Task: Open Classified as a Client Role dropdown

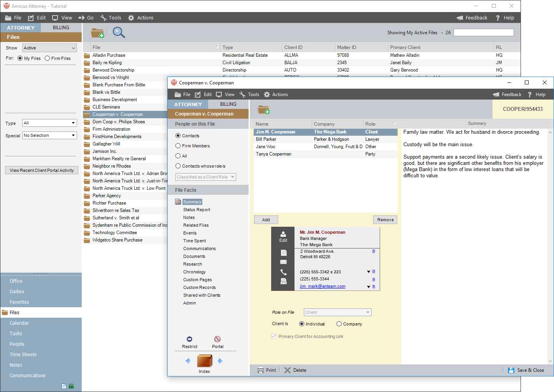Action: click(206, 177)
